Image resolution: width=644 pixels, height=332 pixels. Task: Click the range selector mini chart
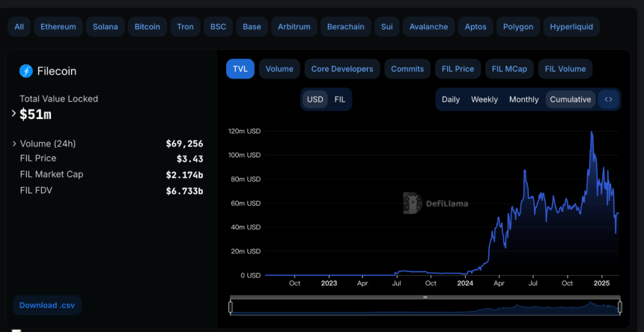[425, 307]
